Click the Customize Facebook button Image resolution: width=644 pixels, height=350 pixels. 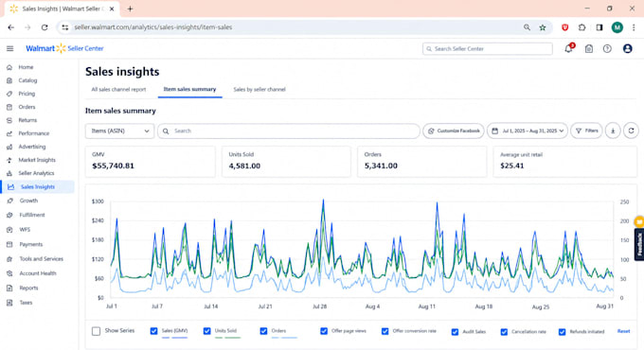(454, 131)
